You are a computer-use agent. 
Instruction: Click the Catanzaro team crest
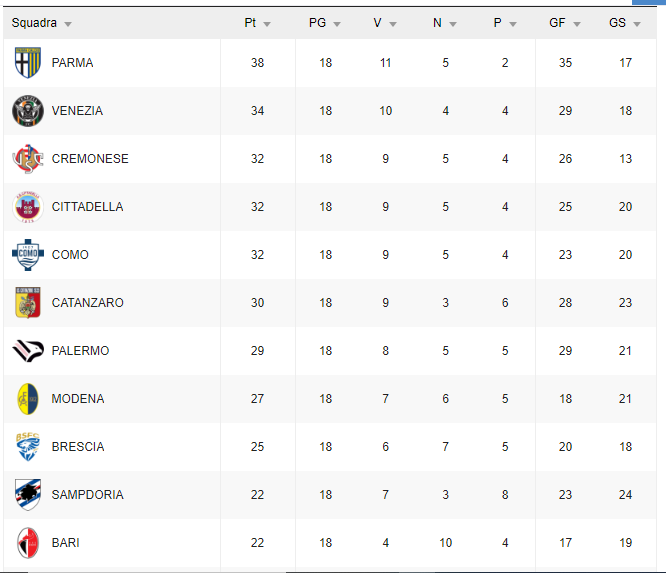click(x=28, y=303)
